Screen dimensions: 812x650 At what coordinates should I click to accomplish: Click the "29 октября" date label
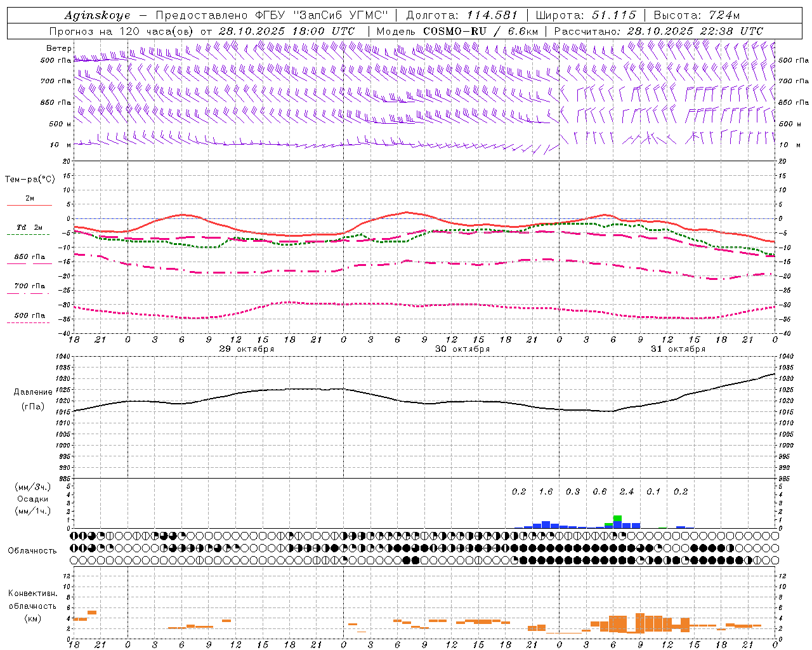point(247,349)
